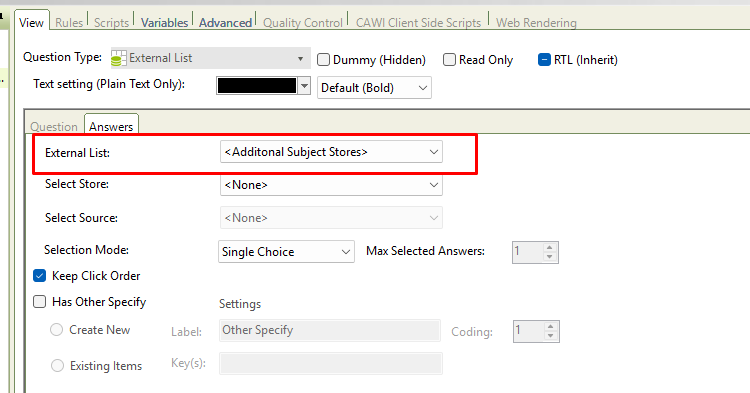Change Selection Mode from Single Choice
This screenshot has width=750, height=393.
pyautogui.click(x=286, y=252)
